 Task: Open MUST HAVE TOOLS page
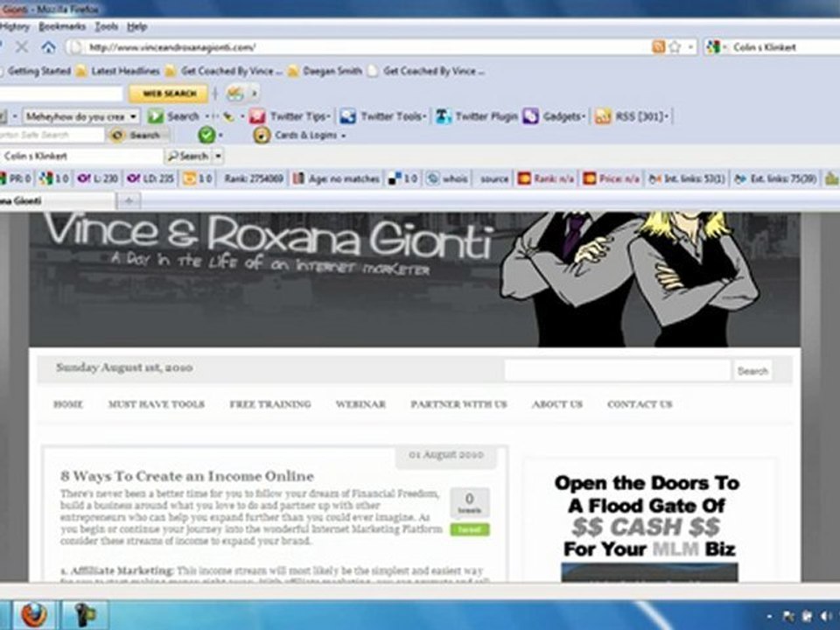click(x=156, y=404)
